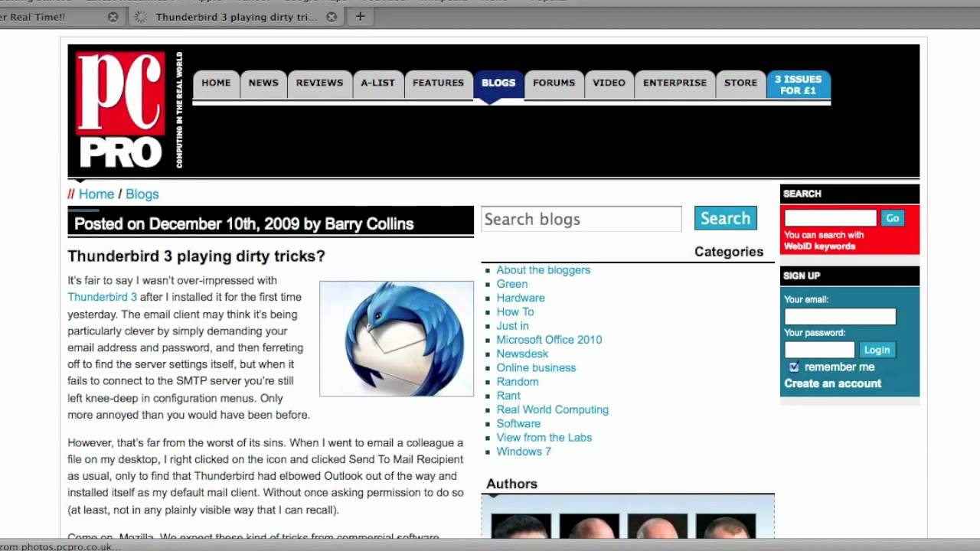Open Real World Computing category
The height and width of the screenshot is (551, 980).
(x=553, y=409)
